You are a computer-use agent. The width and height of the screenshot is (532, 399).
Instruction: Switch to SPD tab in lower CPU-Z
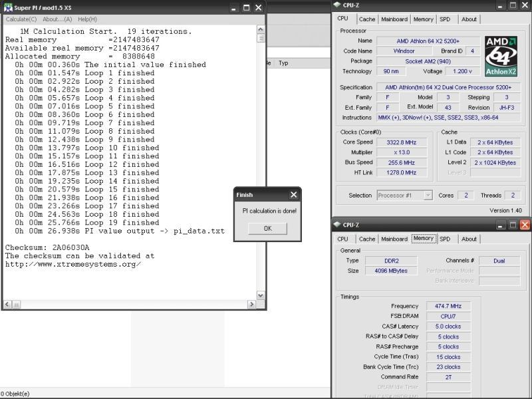445,239
